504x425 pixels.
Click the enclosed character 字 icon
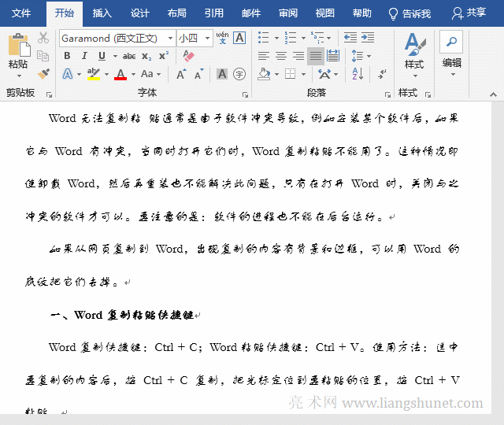239,74
